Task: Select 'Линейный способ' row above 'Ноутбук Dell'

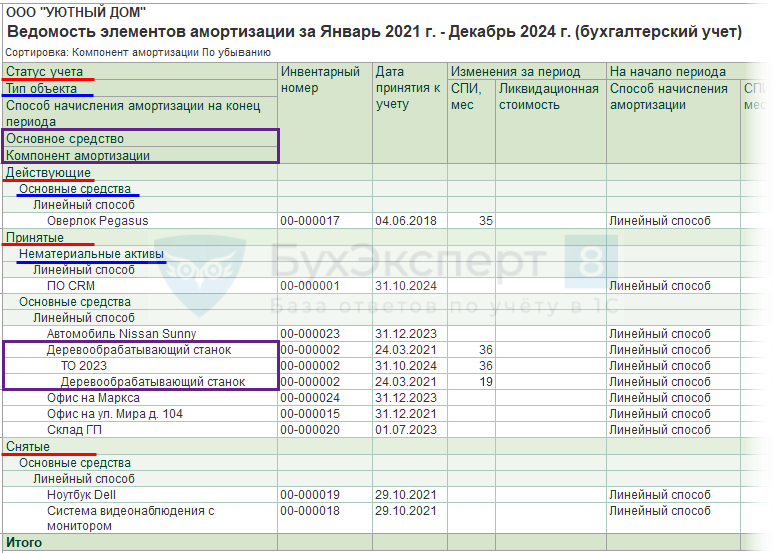Action: pyautogui.click(x=140, y=478)
